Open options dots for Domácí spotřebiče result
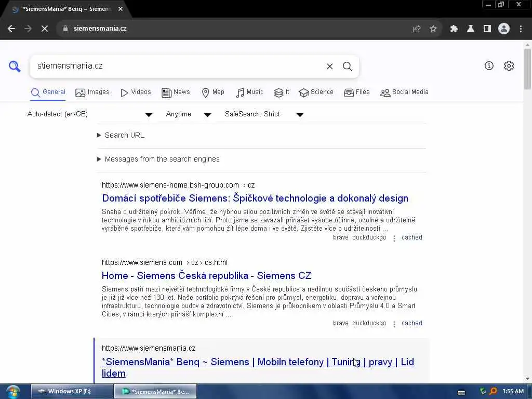Screen dimensions: 532x399 (x=394, y=238)
